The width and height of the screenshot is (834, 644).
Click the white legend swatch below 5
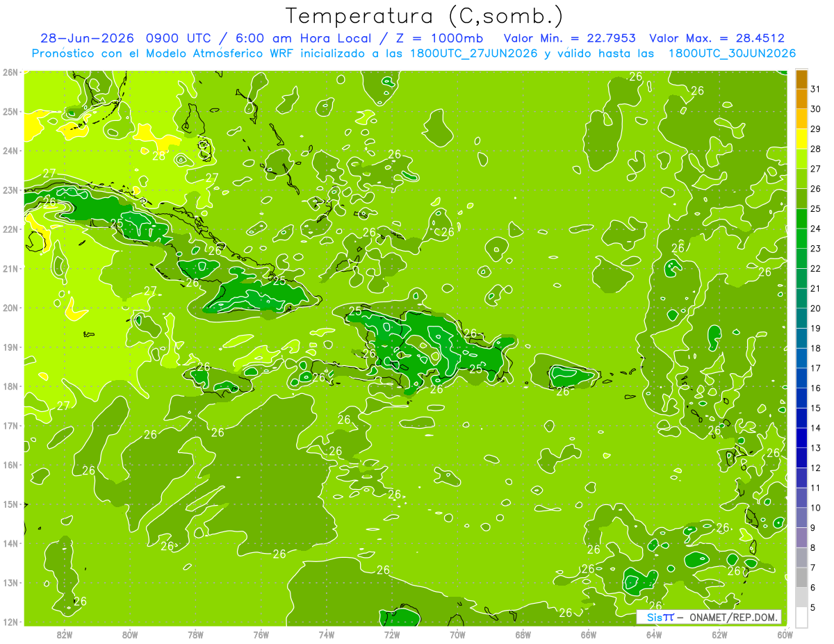801,617
